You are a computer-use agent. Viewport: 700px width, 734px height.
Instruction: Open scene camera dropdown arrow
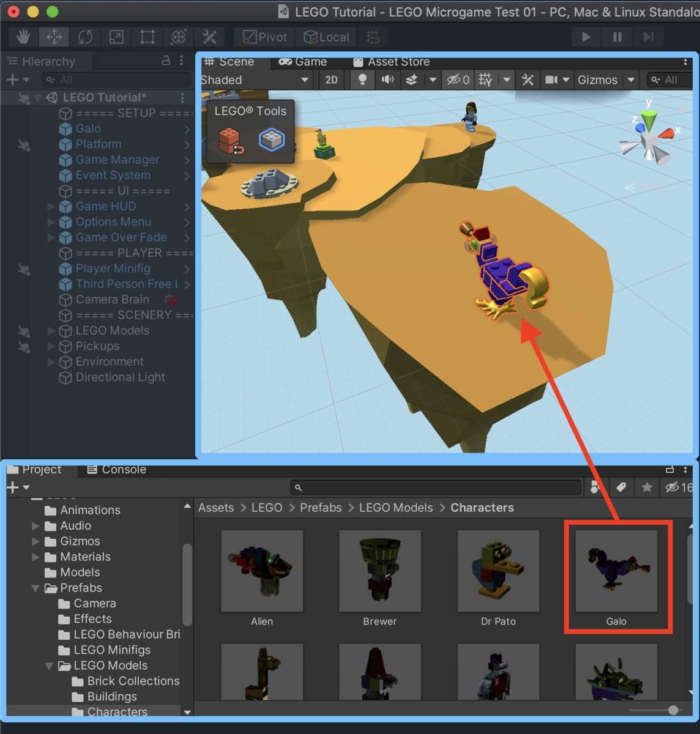[x=566, y=80]
